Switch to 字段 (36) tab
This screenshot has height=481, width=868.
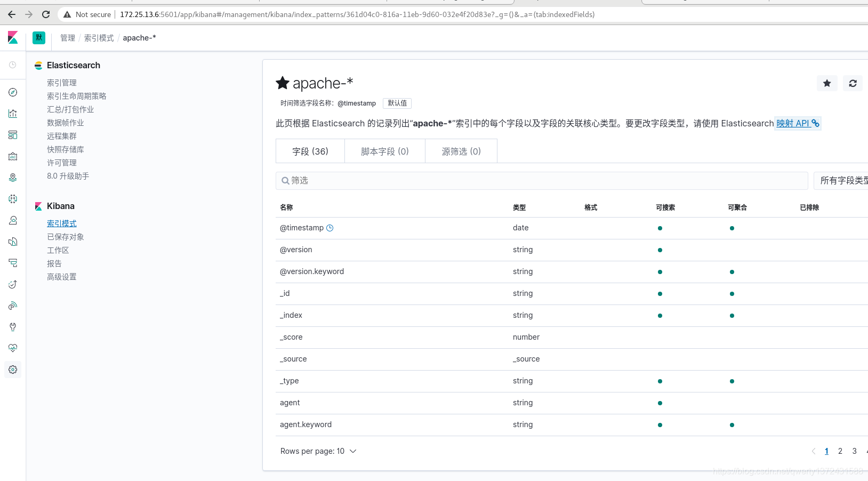click(x=310, y=151)
